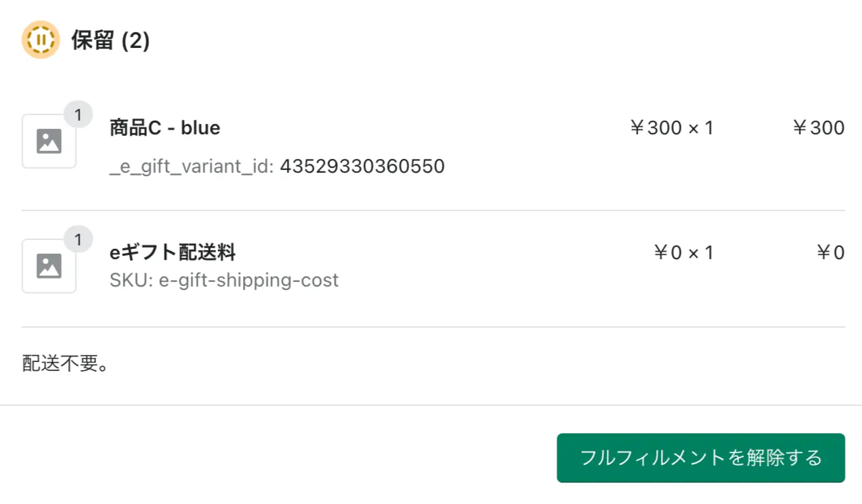This screenshot has width=862, height=504.
Task: Click the _e_gift_variant_id property label
Action: tap(192, 166)
